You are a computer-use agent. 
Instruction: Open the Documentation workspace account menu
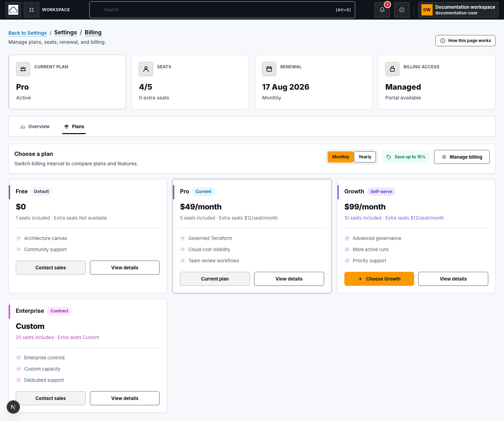pos(458,10)
